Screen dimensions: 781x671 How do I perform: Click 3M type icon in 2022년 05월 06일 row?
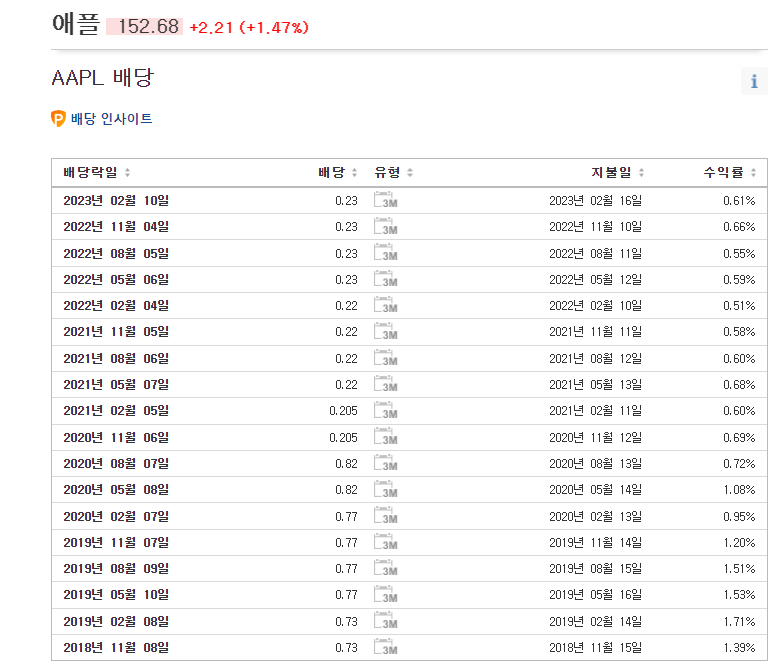pos(386,279)
